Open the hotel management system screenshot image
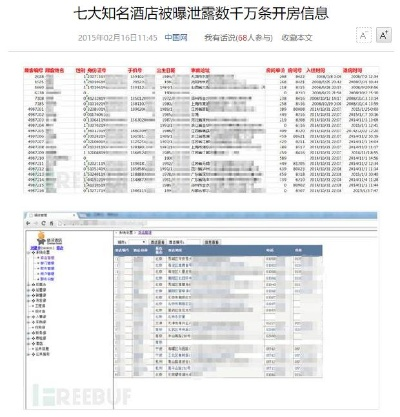 coord(201,310)
